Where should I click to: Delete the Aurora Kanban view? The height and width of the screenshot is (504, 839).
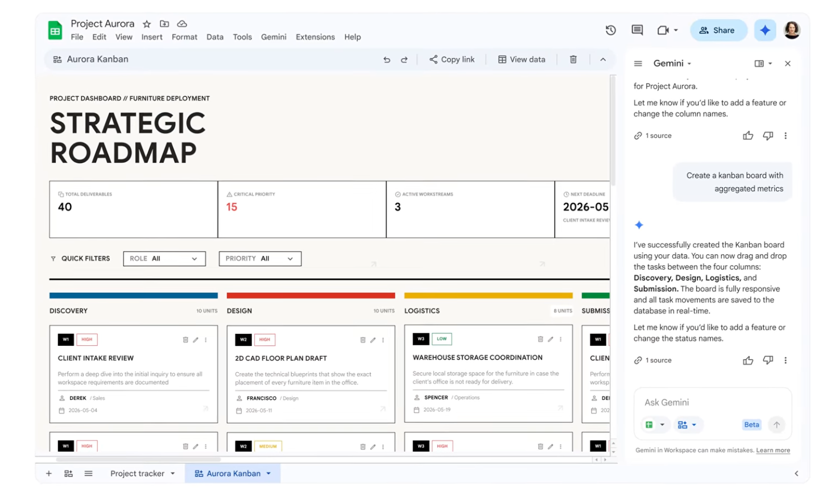point(573,59)
